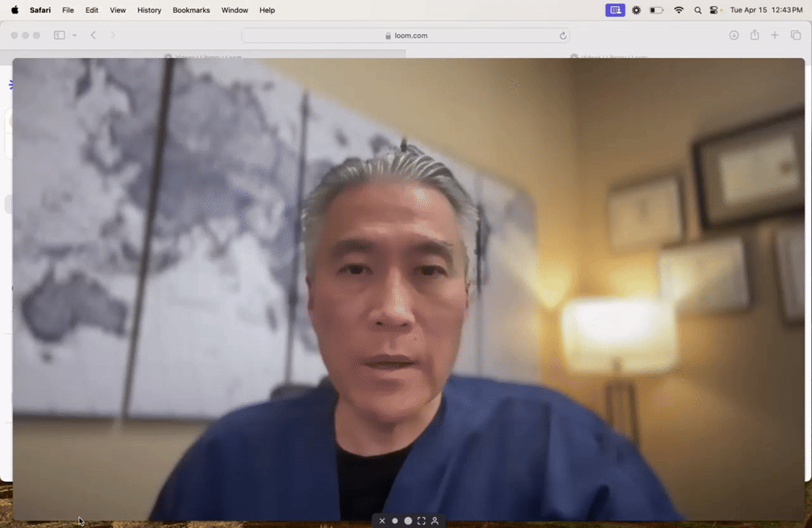Open the File menu
This screenshot has width=812, height=528.
pos(68,10)
